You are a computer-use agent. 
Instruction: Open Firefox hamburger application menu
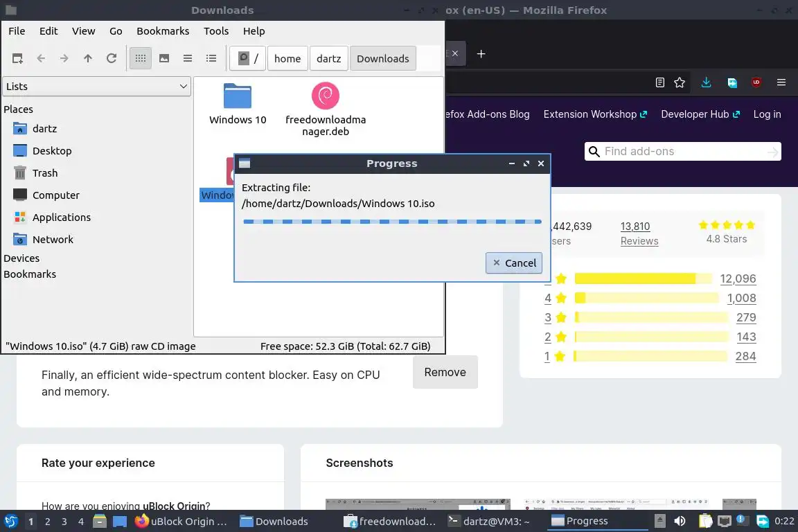point(781,82)
